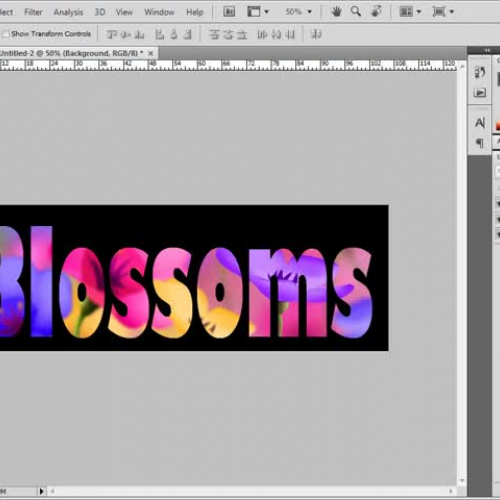Viewport: 500px width, 500px height.
Task: Open the View Extras dropdown
Action: (258, 12)
